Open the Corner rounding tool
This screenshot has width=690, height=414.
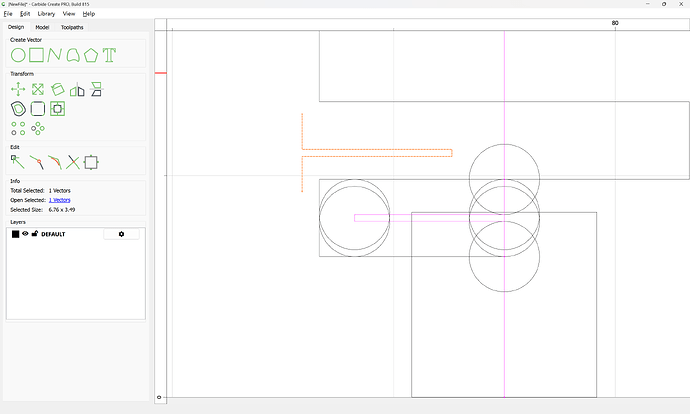click(x=38, y=109)
